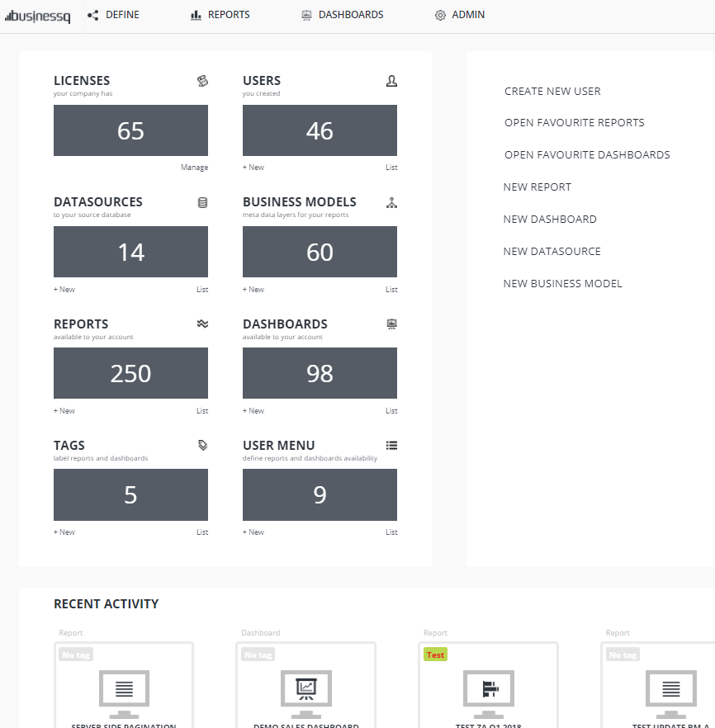Image resolution: width=715 pixels, height=728 pixels.
Task: Click + New under Users
Action: [x=253, y=167]
